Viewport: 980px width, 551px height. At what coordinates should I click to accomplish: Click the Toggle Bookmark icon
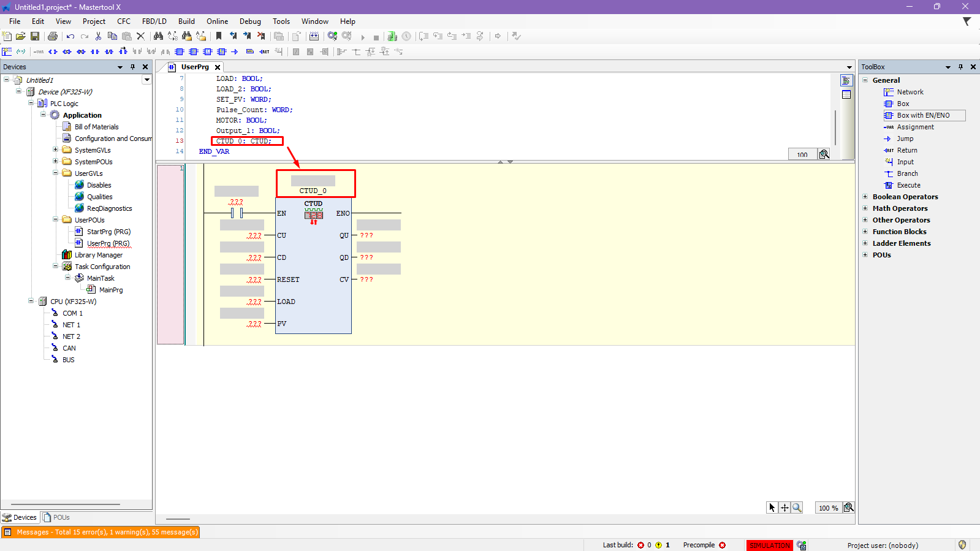[219, 37]
